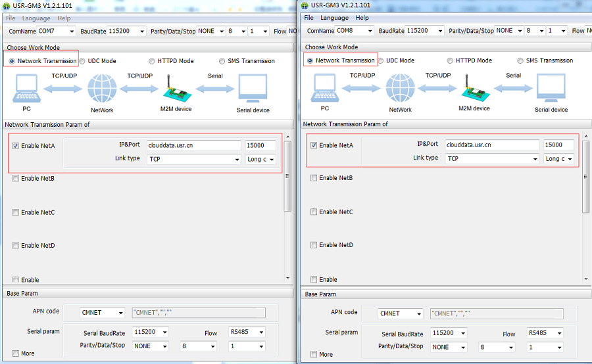Check Enable NetD in left window
Screen dimensions: 592x364
[x=16, y=246]
